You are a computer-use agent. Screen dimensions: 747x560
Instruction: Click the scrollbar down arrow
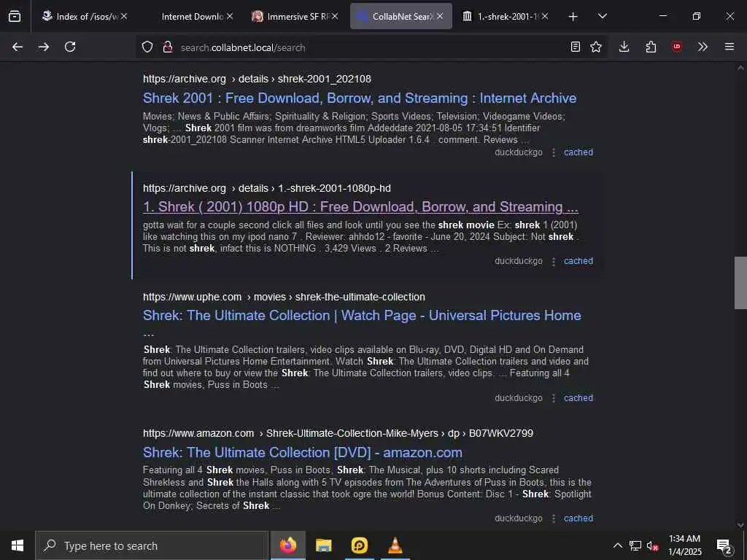(740, 525)
